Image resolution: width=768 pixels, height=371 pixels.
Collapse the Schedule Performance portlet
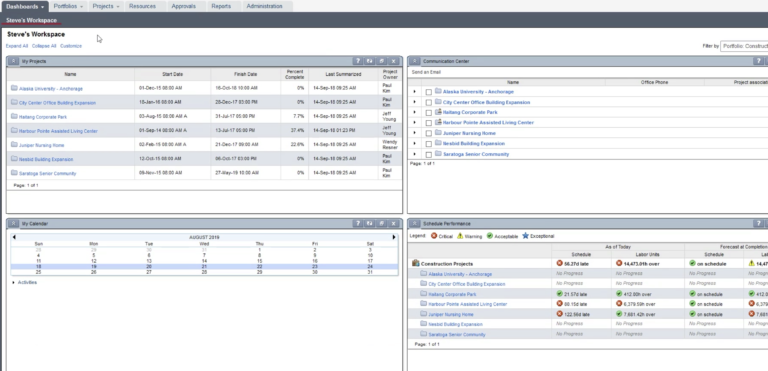pyautogui.click(x=415, y=223)
